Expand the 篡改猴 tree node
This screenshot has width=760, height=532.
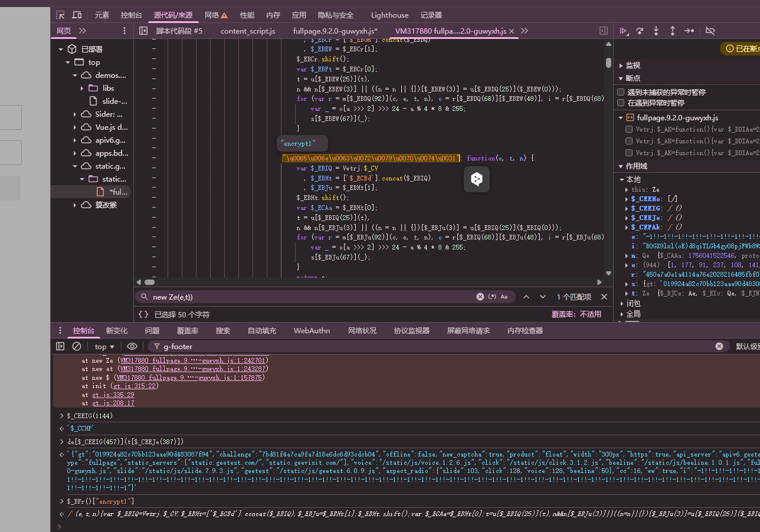tap(75, 205)
